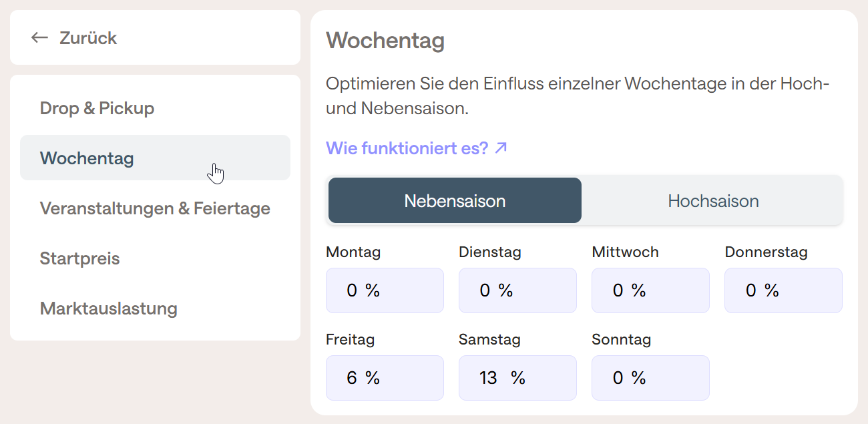
Task: Open the 'Wie funktioniert es?' link
Action: (407, 148)
